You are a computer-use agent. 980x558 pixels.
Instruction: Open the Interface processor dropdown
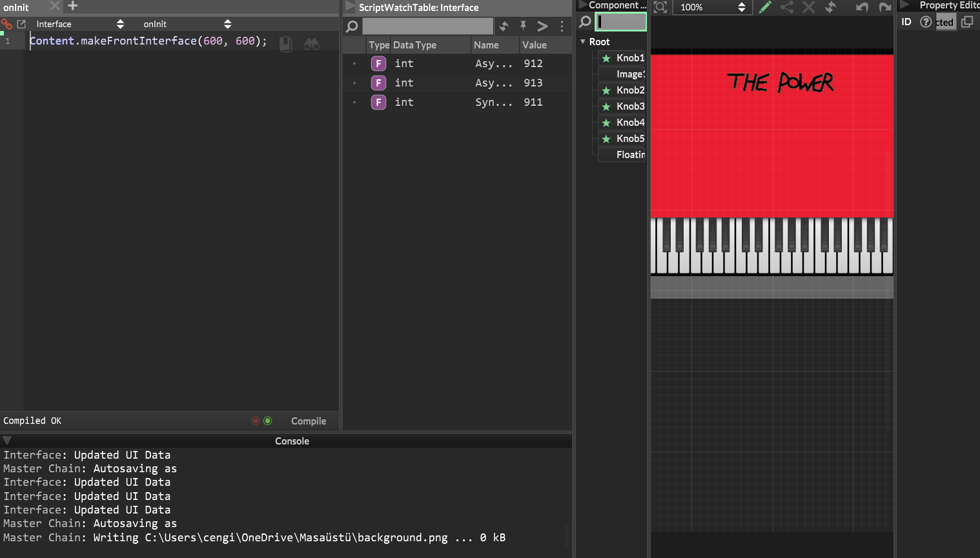[80, 24]
